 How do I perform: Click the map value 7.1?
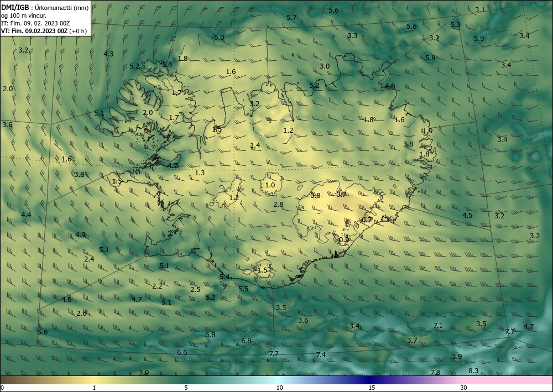click(437, 326)
